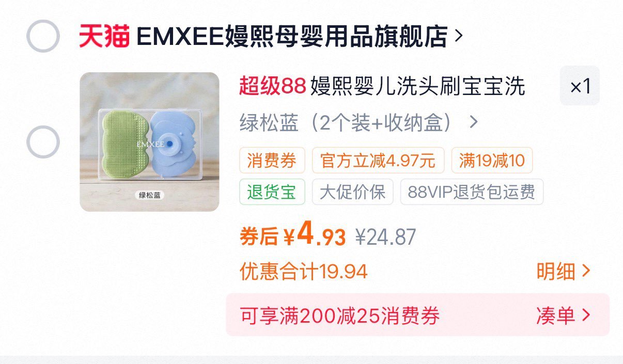The height and width of the screenshot is (364, 623).
Task: Open product thumbnail of shampoo brushes
Action: [149, 142]
